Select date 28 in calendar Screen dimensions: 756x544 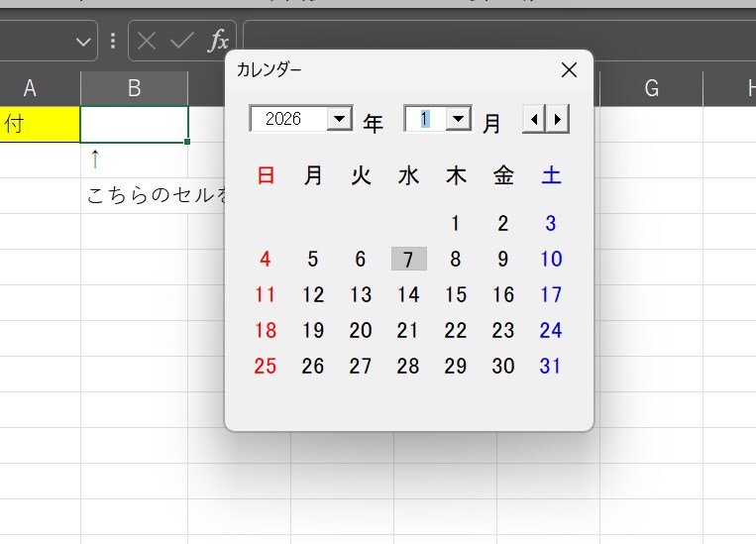pos(408,366)
